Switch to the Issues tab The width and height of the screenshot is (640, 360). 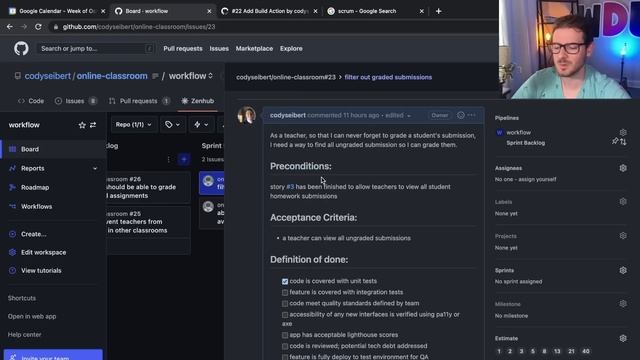click(76, 101)
